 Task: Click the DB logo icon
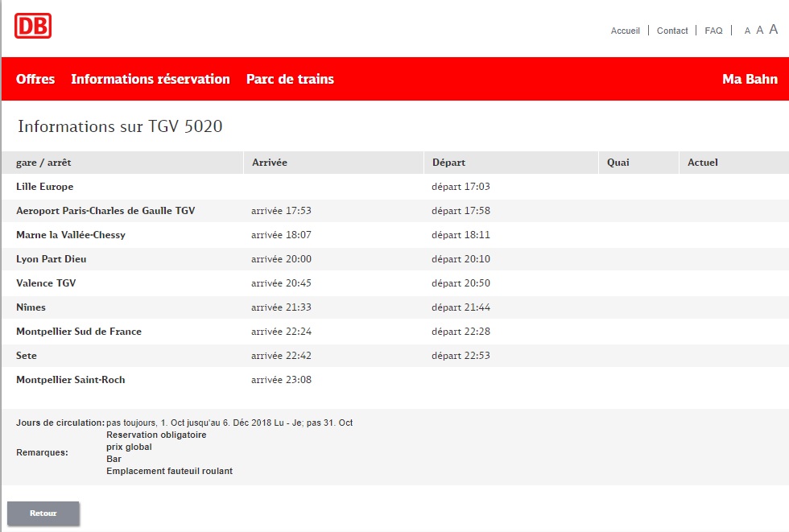(33, 26)
